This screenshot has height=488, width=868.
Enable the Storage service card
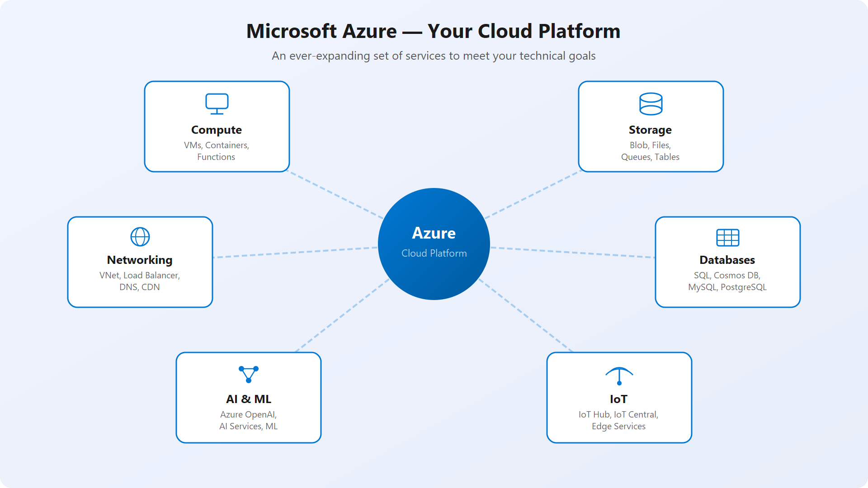coord(651,127)
